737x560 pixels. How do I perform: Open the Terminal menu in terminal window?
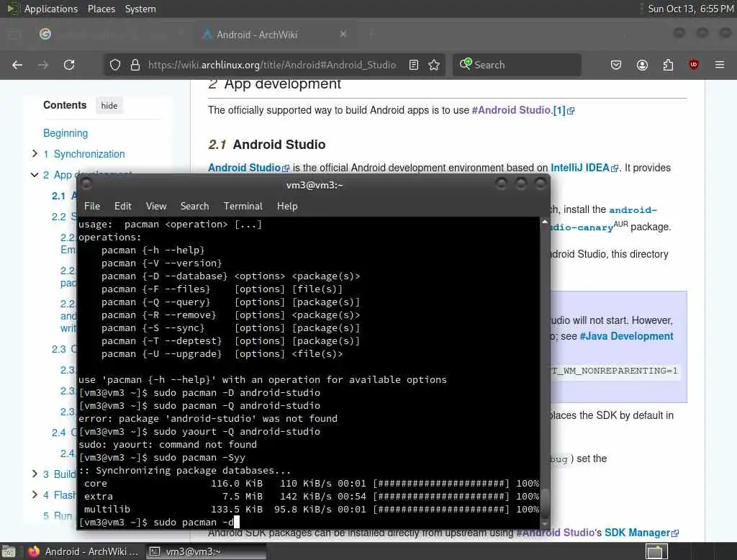tap(243, 206)
